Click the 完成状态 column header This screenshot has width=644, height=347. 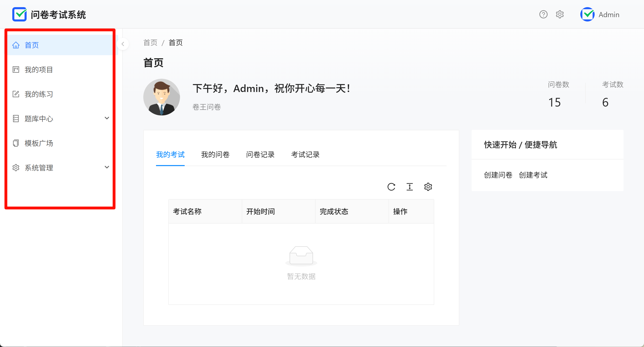click(352, 211)
